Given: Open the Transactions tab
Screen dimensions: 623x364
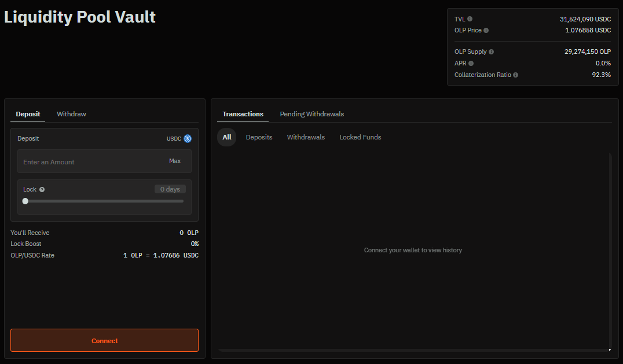Looking at the screenshot, I should (x=243, y=114).
